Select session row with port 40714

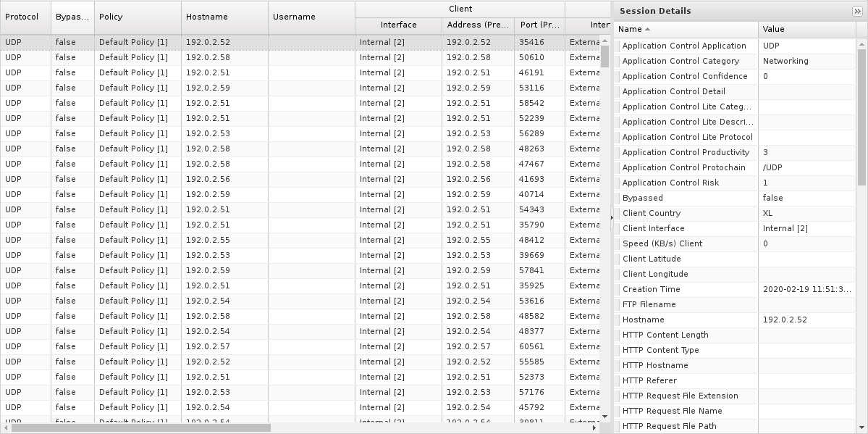tap(300, 195)
